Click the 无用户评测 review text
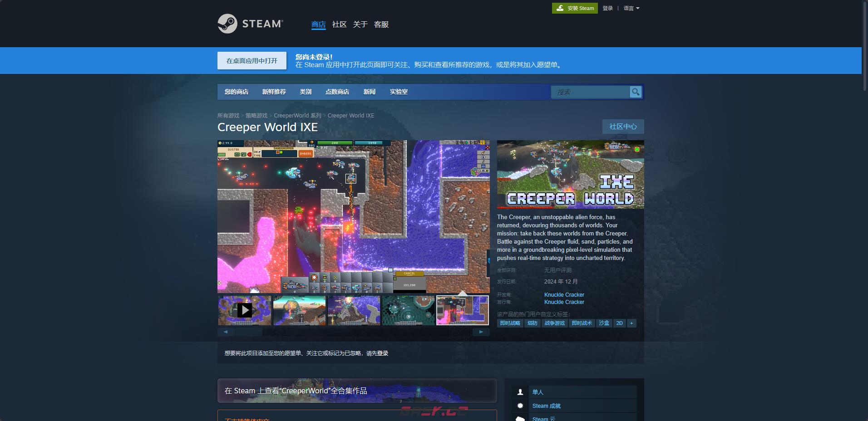Viewport: 868px width, 421px height. coord(558,270)
